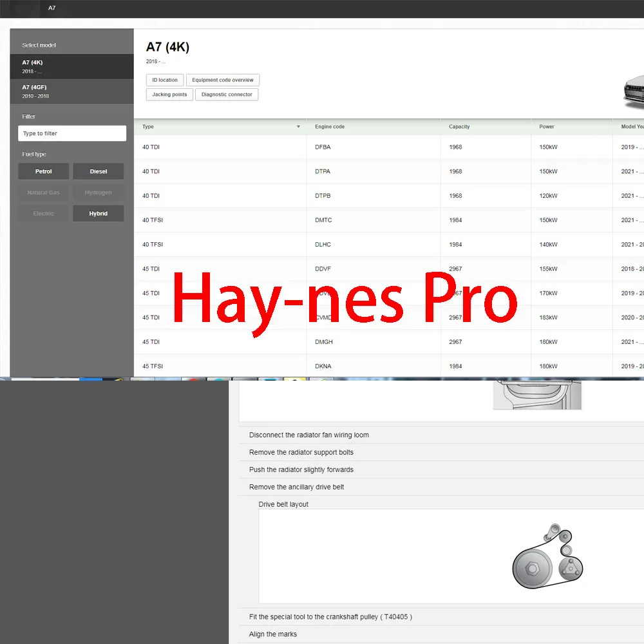
Task: Select engine code DDVF row
Action: [x=389, y=269]
